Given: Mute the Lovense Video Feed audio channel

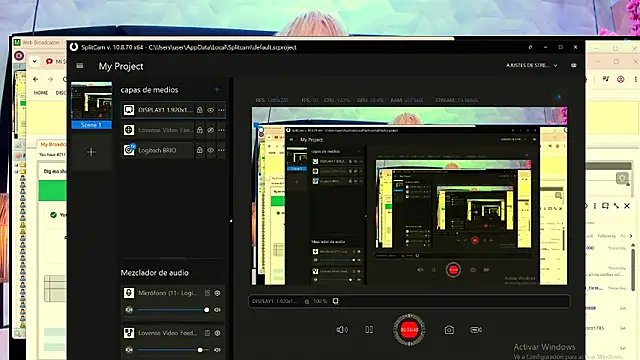Looking at the screenshot, I should 218,350.
